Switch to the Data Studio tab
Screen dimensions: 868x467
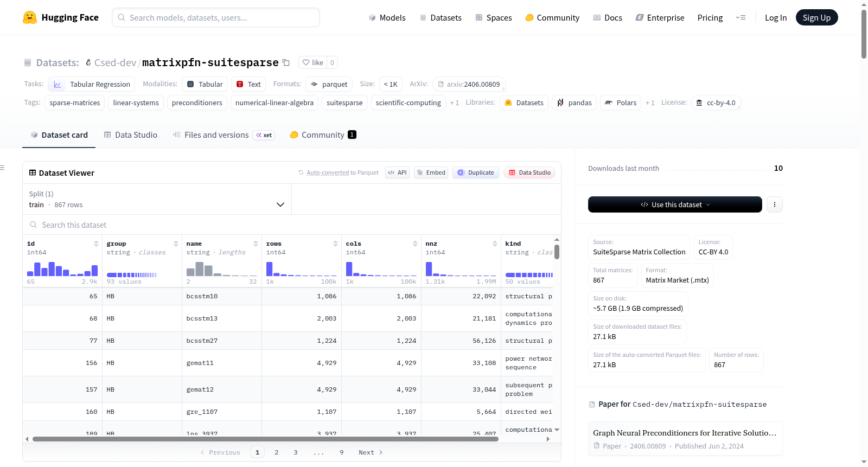click(131, 135)
